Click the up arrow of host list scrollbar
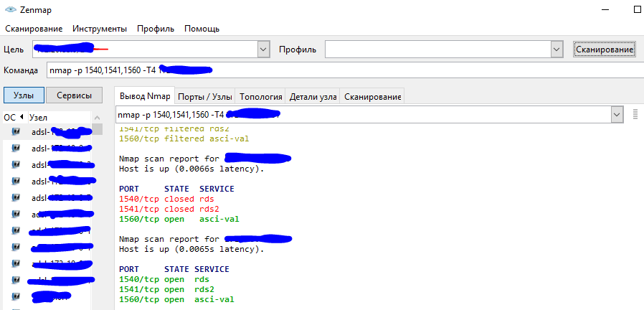The width and height of the screenshot is (644, 310). pos(97,118)
